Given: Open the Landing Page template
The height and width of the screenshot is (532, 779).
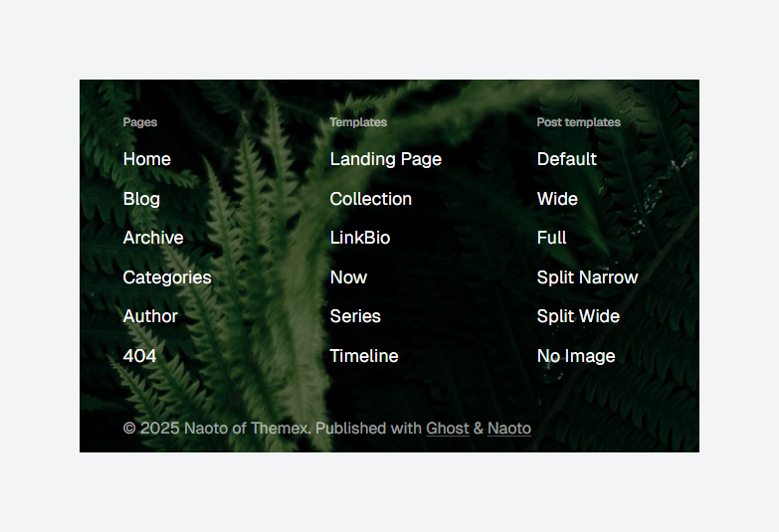Looking at the screenshot, I should [386, 159].
